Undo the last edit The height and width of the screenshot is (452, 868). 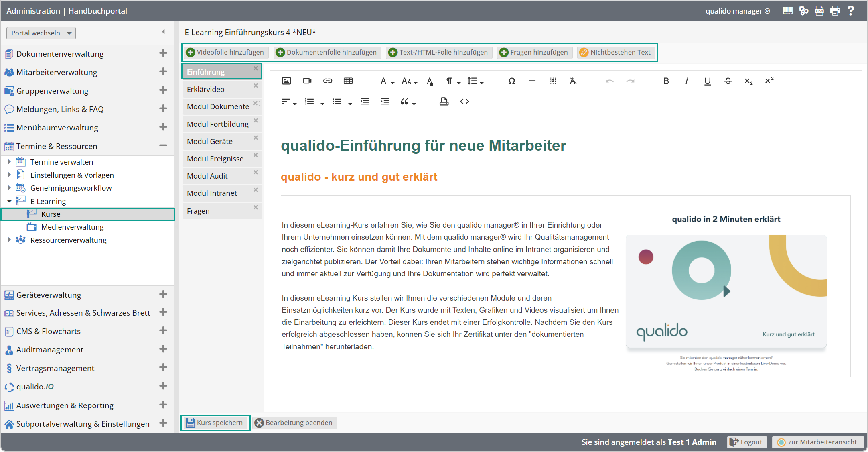pyautogui.click(x=610, y=81)
